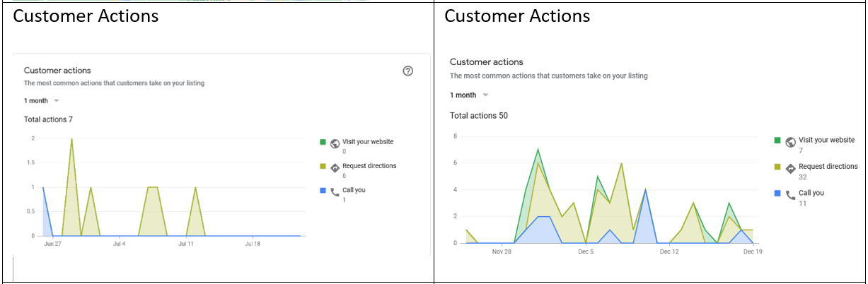868x284 pixels.
Task: Click the 'Dec 12' axis label
Action: [669, 252]
